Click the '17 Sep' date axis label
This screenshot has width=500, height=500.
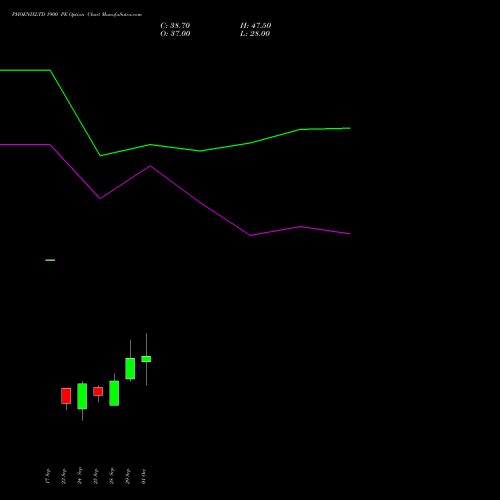tap(48, 476)
